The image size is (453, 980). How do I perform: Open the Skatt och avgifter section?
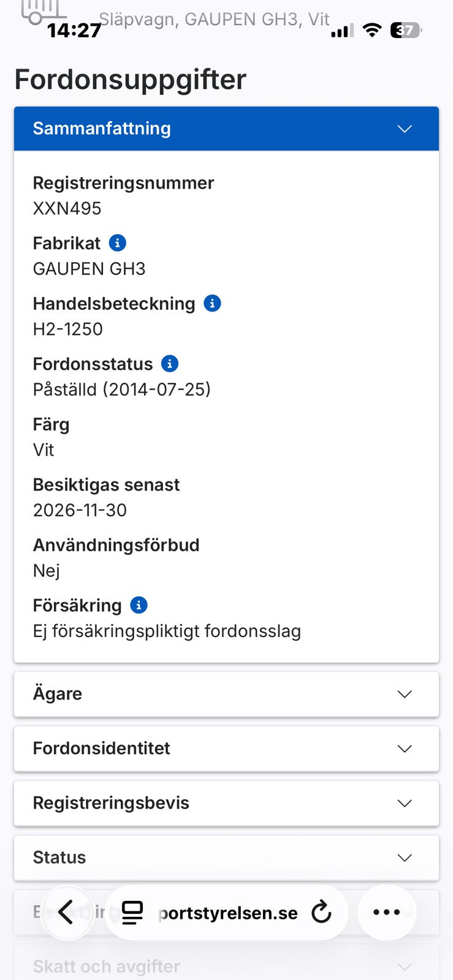click(226, 966)
